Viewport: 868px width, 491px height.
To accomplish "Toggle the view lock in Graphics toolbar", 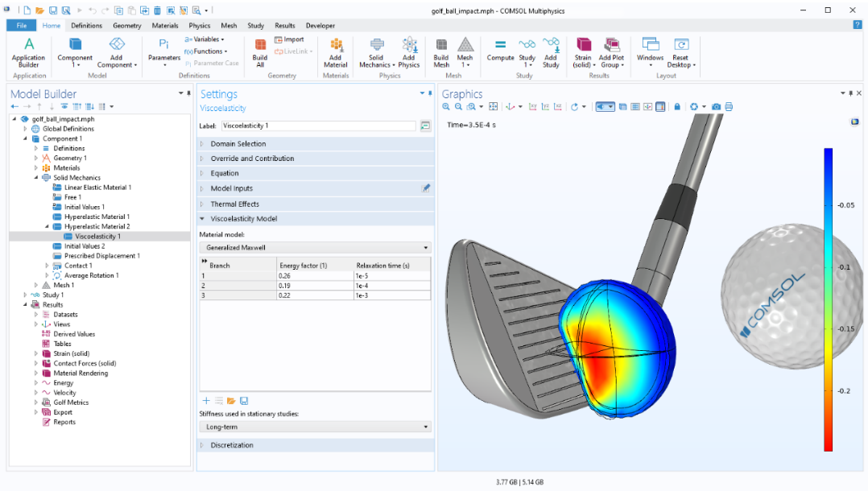I will (677, 107).
